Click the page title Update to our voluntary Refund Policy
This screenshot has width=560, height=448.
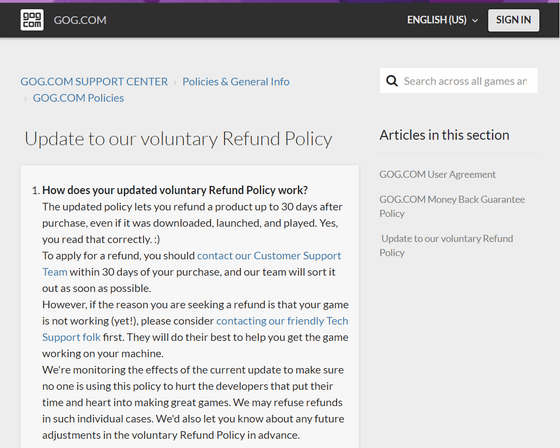click(178, 139)
